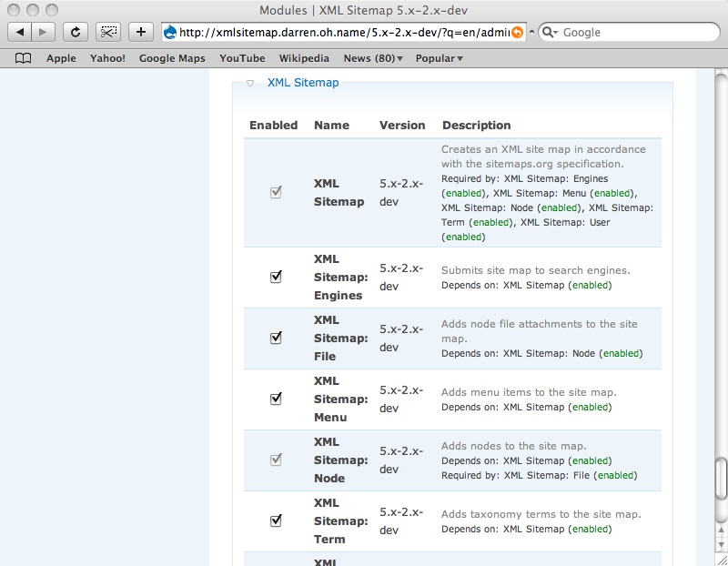
Task: Click the 'XML Sitemap: Menu' module name
Action: point(340,399)
